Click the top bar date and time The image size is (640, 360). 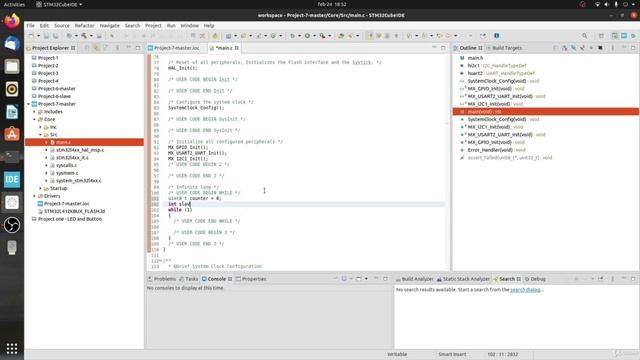tap(332, 4)
